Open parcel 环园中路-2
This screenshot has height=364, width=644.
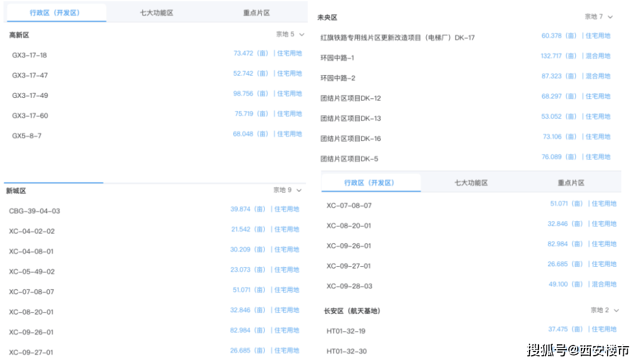(x=338, y=78)
